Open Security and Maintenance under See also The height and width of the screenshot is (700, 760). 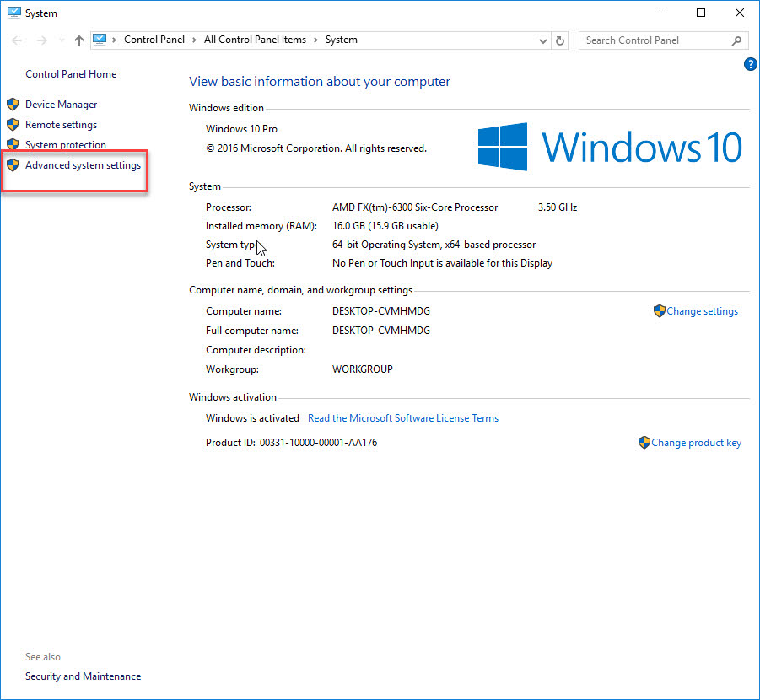(83, 676)
